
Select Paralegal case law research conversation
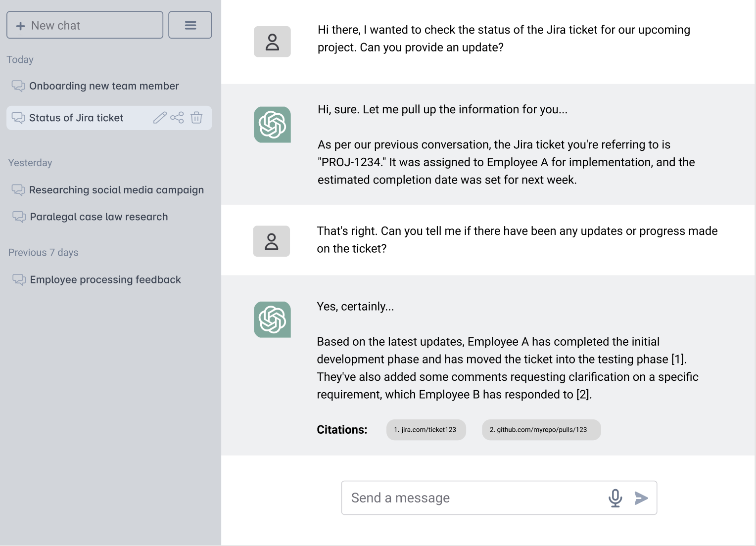(99, 217)
